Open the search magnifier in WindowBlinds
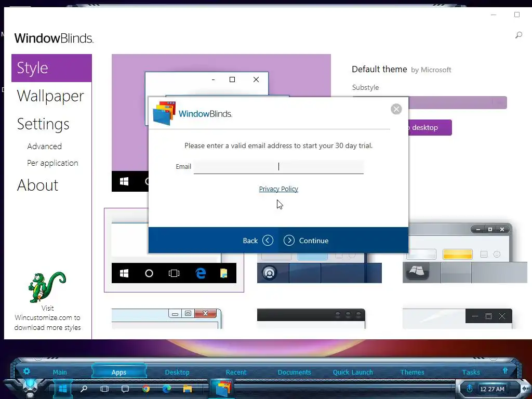532x399 pixels. click(519, 35)
